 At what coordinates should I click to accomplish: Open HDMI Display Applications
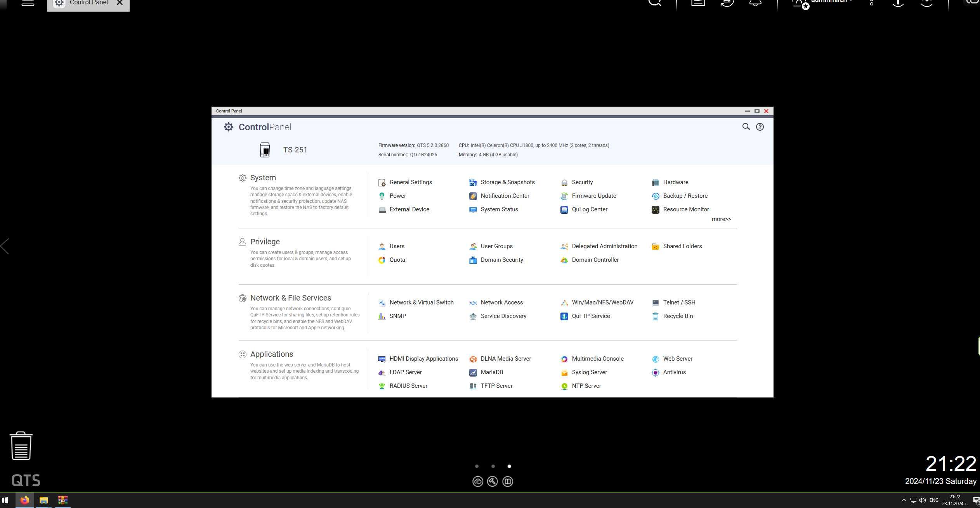418,359
